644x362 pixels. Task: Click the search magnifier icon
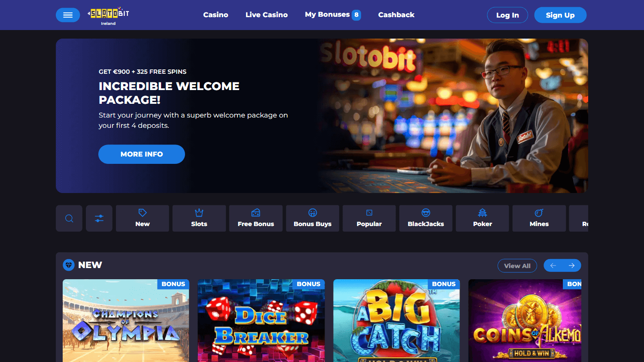(69, 218)
